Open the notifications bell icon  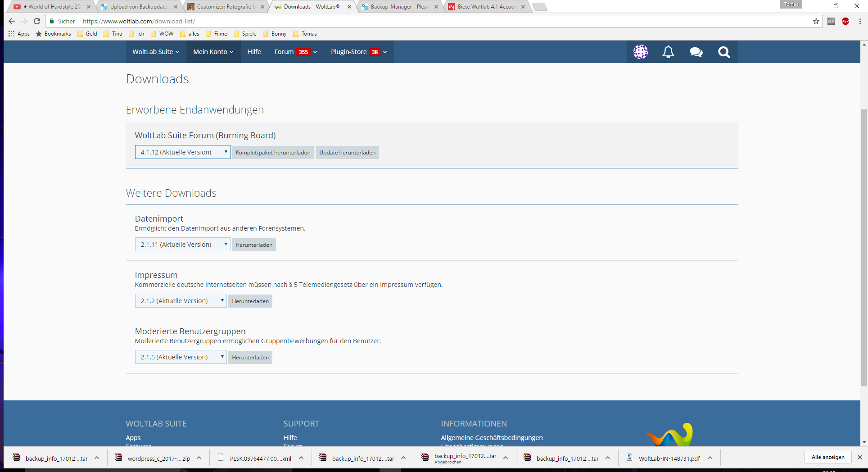668,52
